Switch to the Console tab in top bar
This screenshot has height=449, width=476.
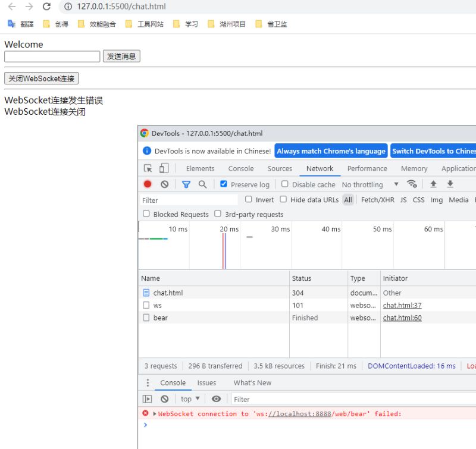tap(241, 168)
